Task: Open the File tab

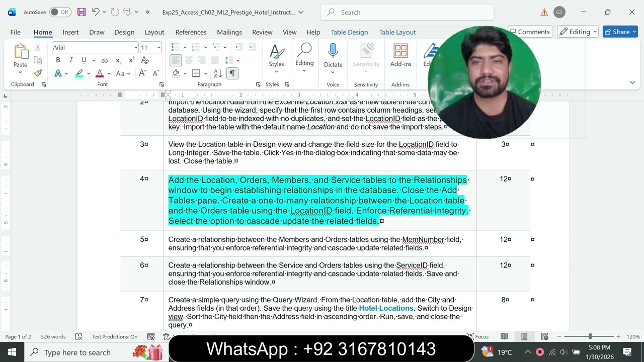Action: click(16, 32)
